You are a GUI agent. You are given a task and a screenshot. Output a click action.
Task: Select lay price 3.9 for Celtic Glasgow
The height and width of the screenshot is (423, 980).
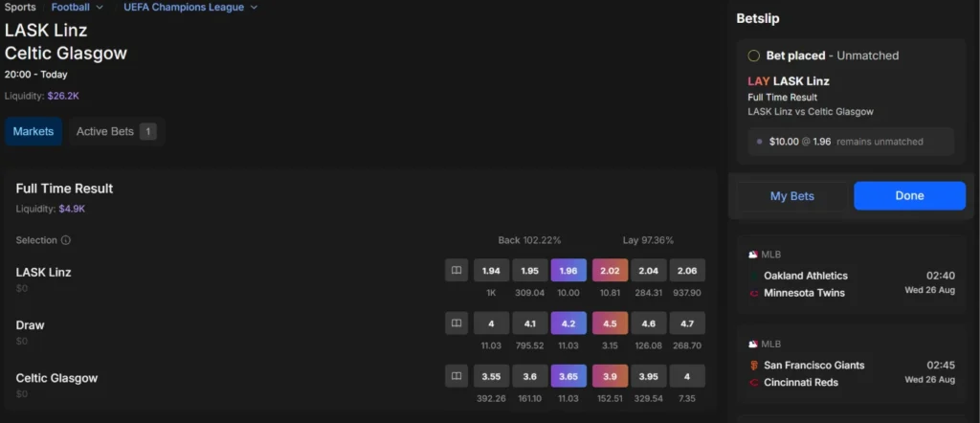pyautogui.click(x=610, y=375)
